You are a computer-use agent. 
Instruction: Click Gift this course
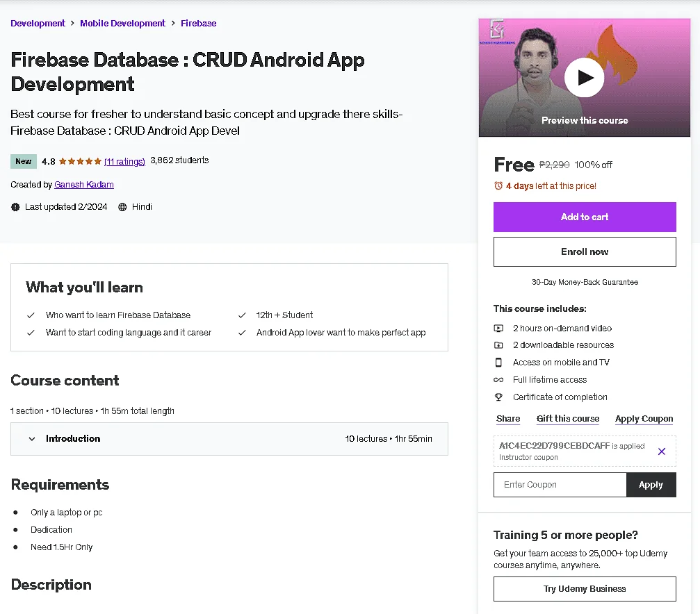(x=567, y=419)
